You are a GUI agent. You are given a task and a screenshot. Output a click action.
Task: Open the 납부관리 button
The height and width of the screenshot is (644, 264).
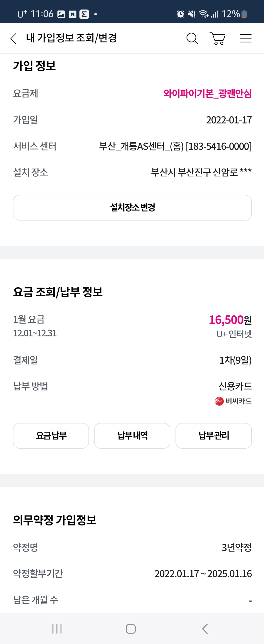pos(214,435)
